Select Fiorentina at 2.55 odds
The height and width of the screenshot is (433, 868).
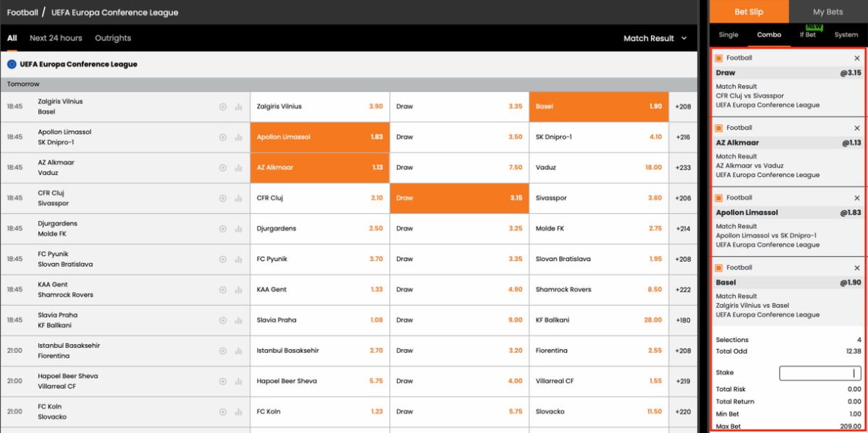(x=599, y=351)
